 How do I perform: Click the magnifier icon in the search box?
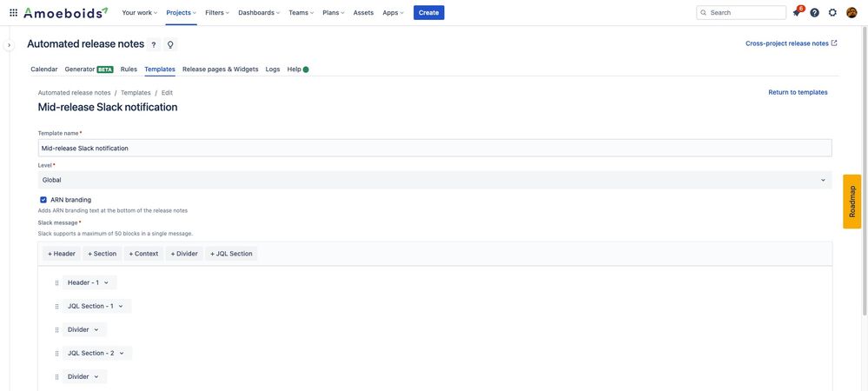point(704,12)
